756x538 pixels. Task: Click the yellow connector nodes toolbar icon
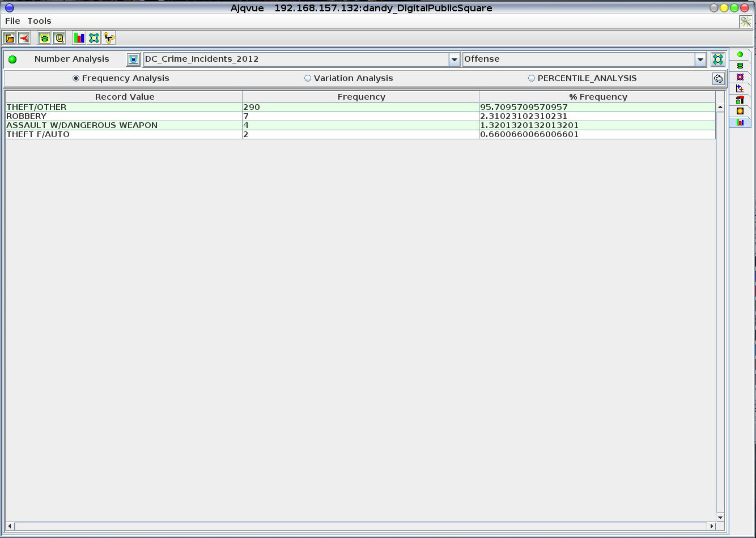point(109,38)
